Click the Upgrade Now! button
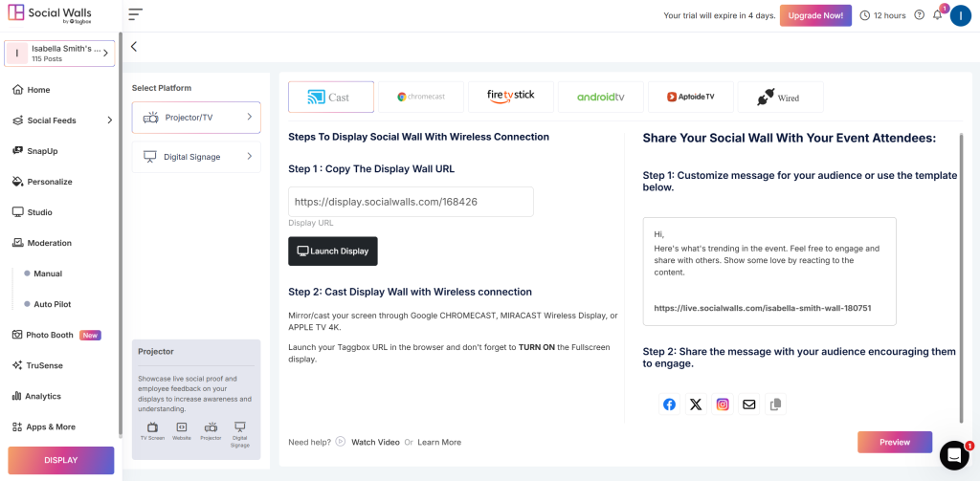 (x=815, y=15)
